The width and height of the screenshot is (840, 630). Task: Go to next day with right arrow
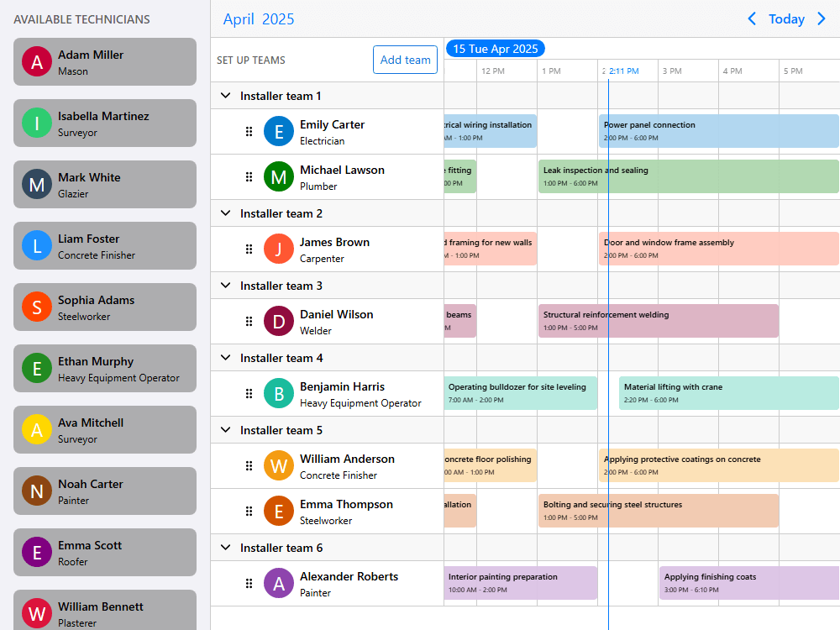coord(822,18)
